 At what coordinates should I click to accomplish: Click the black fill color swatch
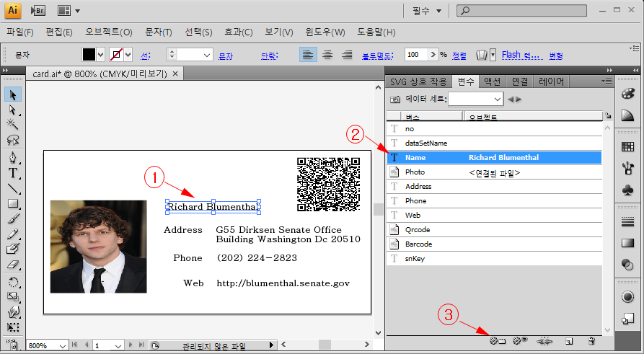point(89,55)
